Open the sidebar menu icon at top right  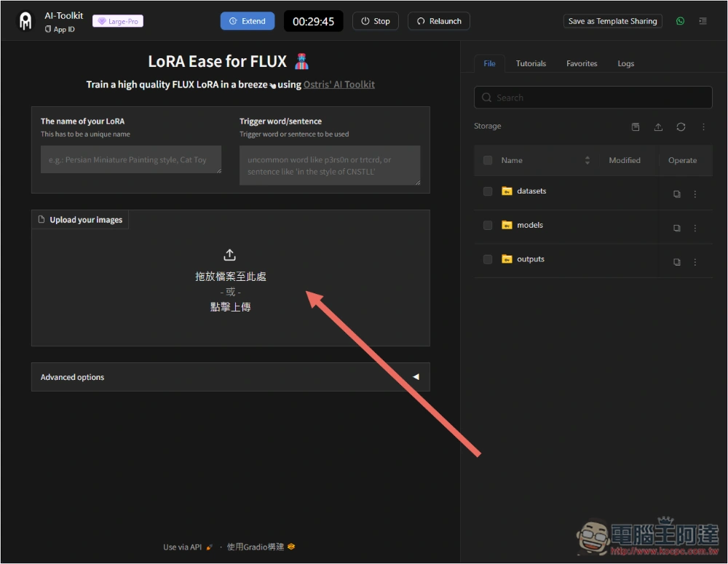point(703,21)
